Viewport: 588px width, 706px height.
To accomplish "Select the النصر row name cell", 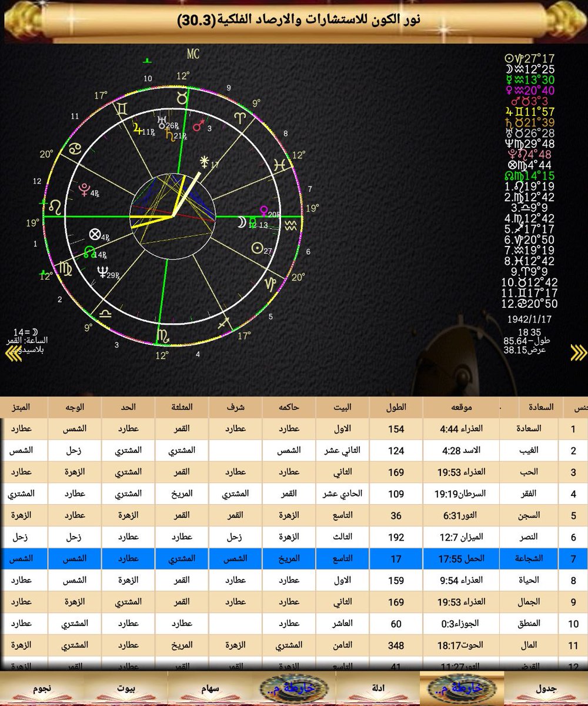I will (x=529, y=538).
